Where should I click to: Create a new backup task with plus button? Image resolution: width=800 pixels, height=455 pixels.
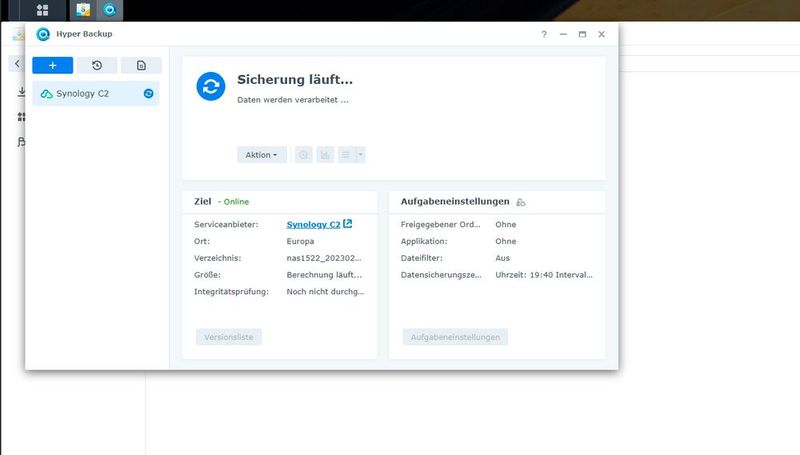click(x=53, y=65)
